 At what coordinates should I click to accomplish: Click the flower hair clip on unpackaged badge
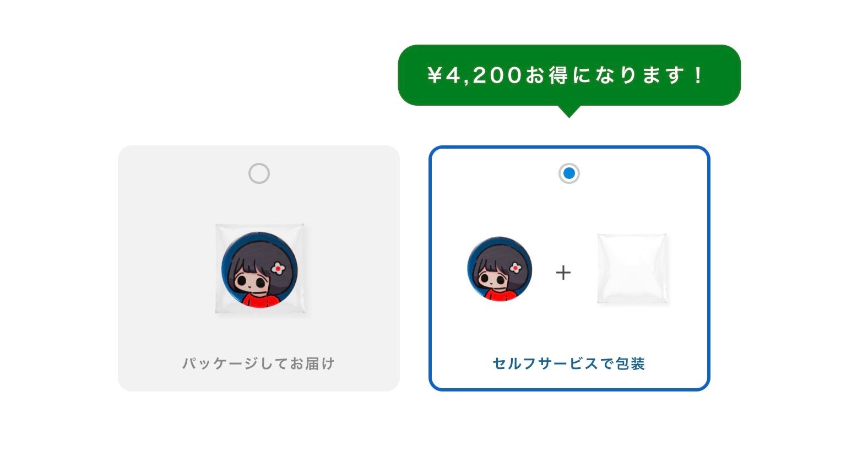point(516,268)
